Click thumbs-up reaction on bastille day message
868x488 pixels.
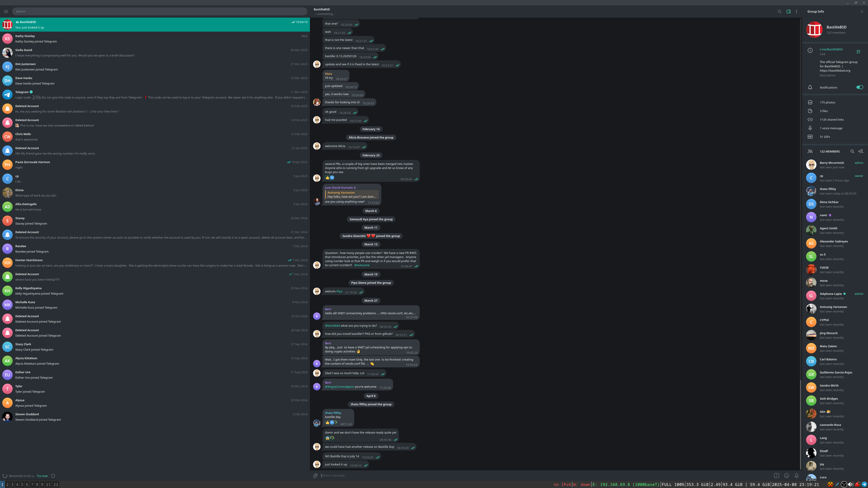tap(327, 422)
